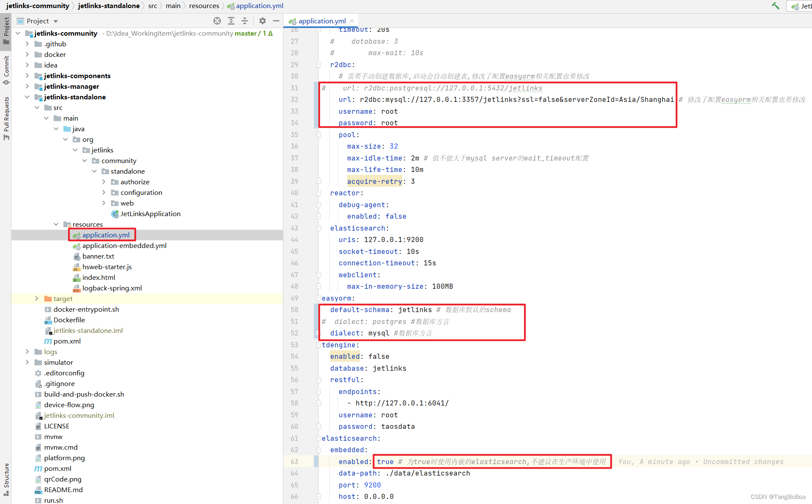The height and width of the screenshot is (504, 812).
Task: Collapse the jetlinks-standalone module
Action: 27,97
